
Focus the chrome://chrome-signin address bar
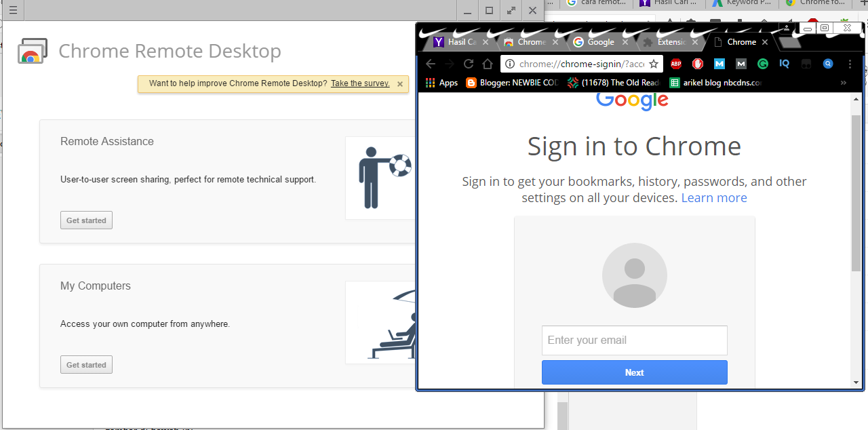(581, 64)
